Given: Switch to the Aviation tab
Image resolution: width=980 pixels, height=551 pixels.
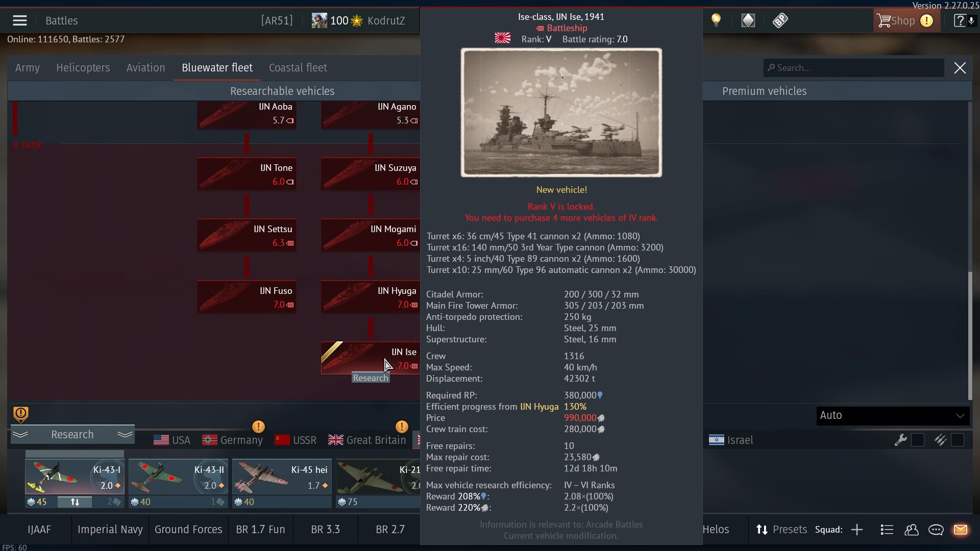Looking at the screenshot, I should (146, 68).
